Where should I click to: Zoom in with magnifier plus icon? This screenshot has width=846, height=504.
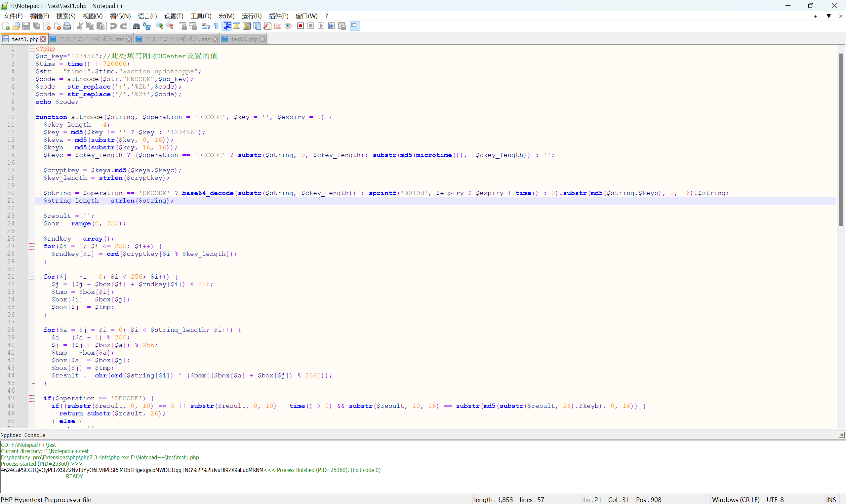click(159, 26)
